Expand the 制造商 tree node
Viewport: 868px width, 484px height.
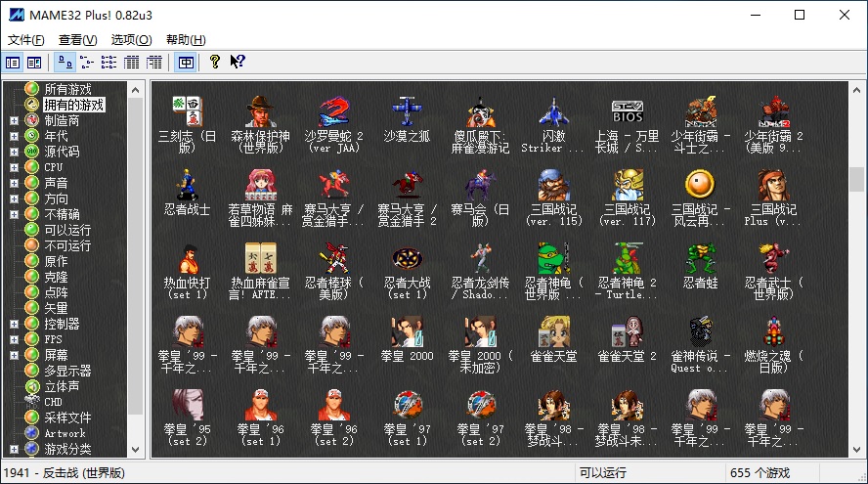point(14,120)
